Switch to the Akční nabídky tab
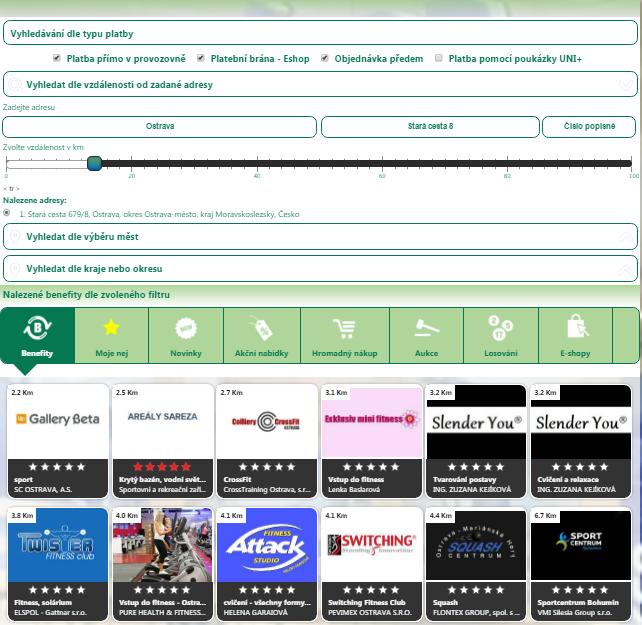 262,336
